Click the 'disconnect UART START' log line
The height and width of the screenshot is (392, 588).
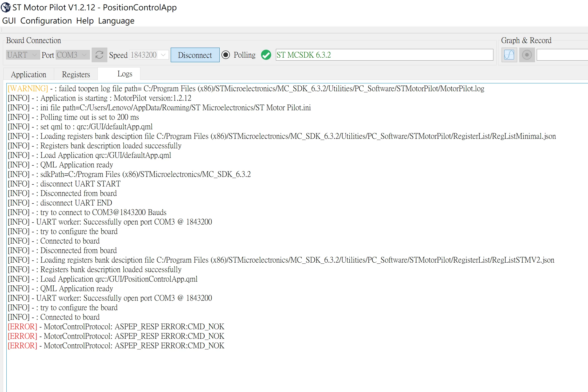tap(64, 184)
